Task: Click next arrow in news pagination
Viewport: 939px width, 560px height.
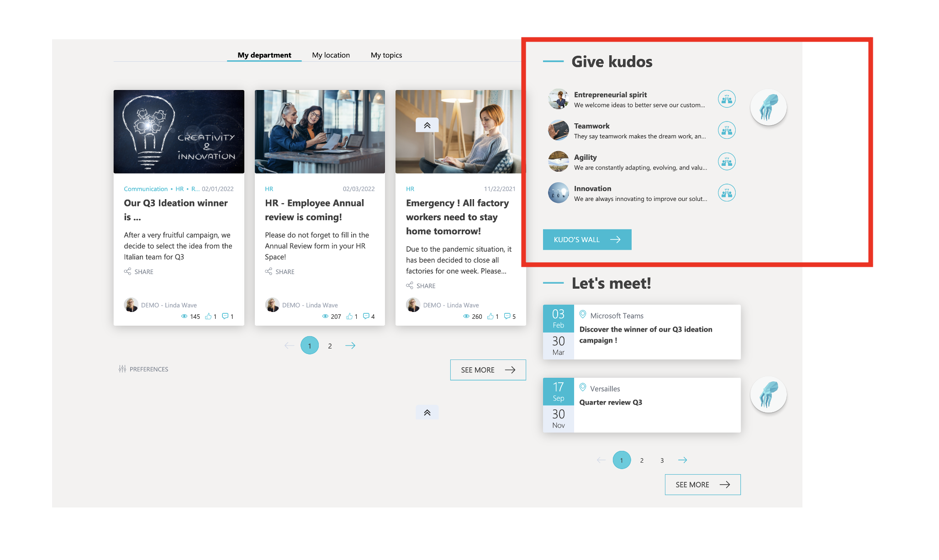Action: [350, 345]
